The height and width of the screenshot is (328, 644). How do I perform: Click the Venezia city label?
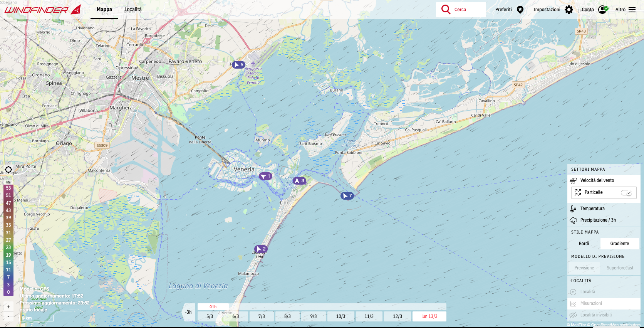point(244,169)
